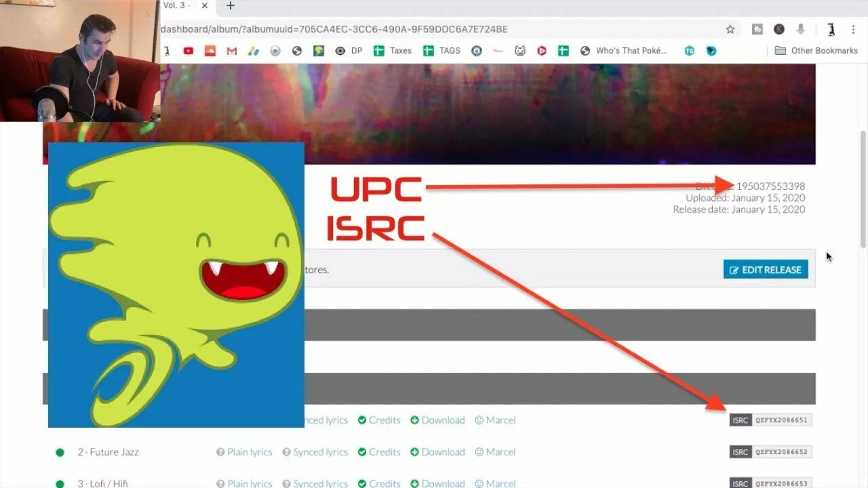This screenshot has height=488, width=868.
Task: Open Credits for the first track row
Action: point(379,420)
